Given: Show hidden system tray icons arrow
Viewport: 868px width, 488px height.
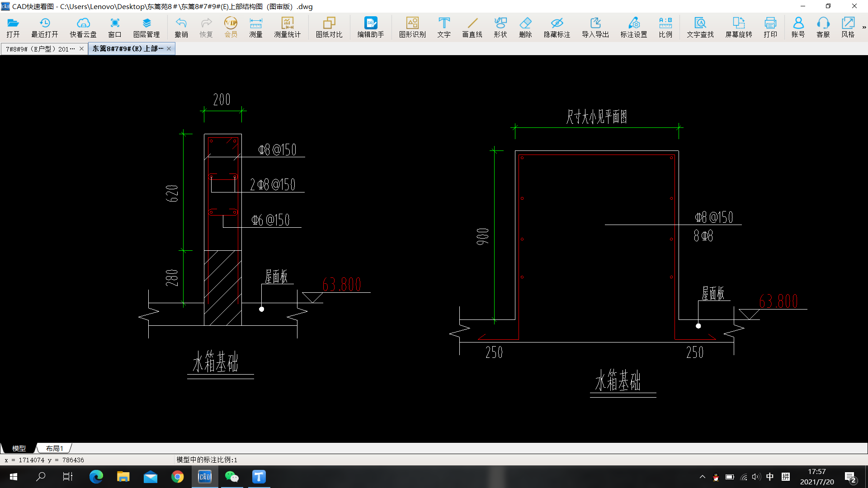Looking at the screenshot, I should coord(702,477).
